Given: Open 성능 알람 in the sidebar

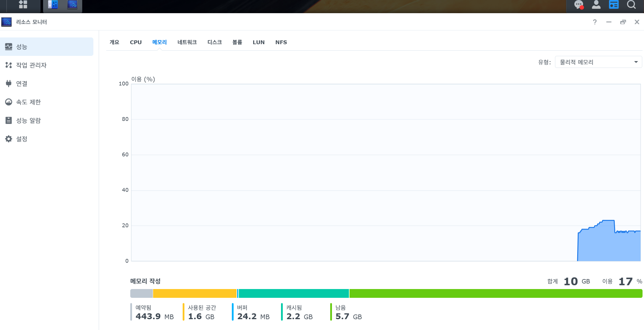Looking at the screenshot, I should 47,120.
